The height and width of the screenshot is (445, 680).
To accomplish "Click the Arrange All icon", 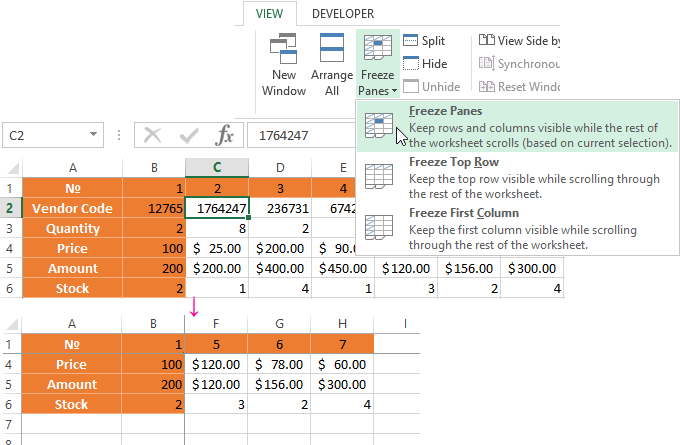I will pos(331,50).
